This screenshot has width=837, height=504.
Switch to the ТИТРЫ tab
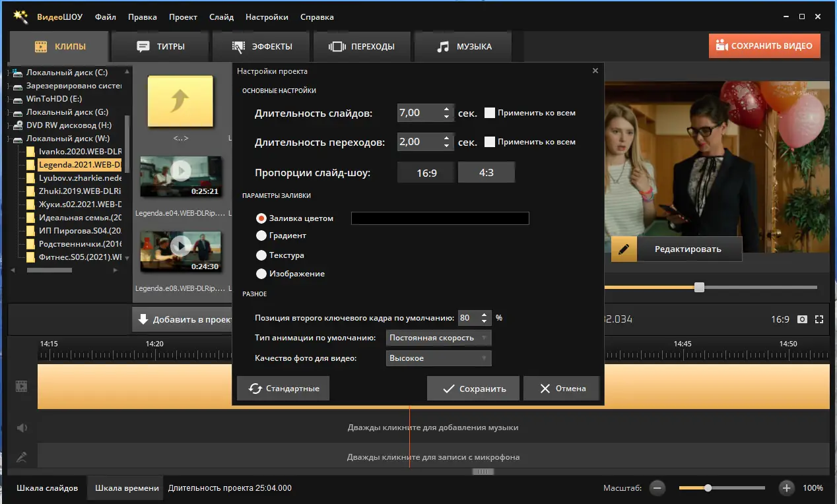point(160,47)
